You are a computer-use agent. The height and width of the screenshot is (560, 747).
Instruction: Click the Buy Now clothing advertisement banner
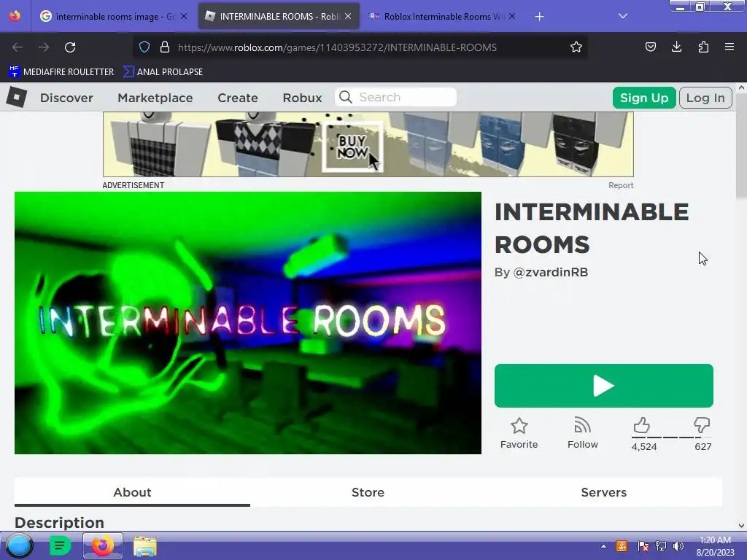point(368,144)
